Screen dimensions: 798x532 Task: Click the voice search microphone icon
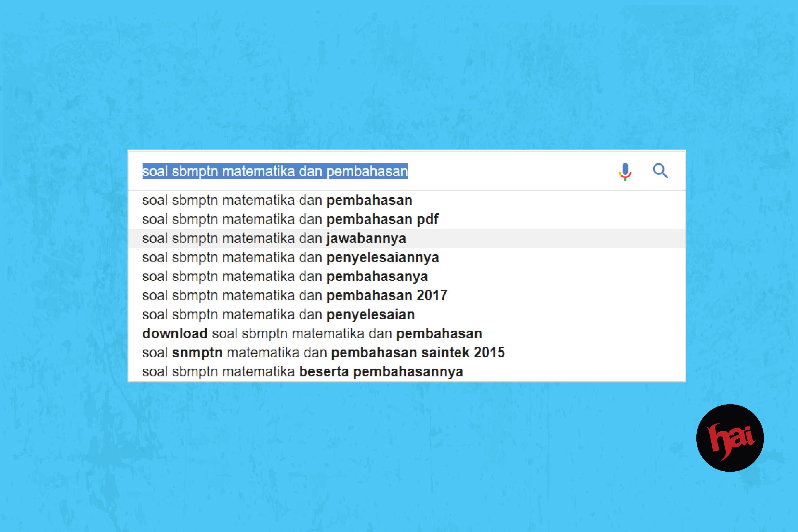(x=625, y=172)
